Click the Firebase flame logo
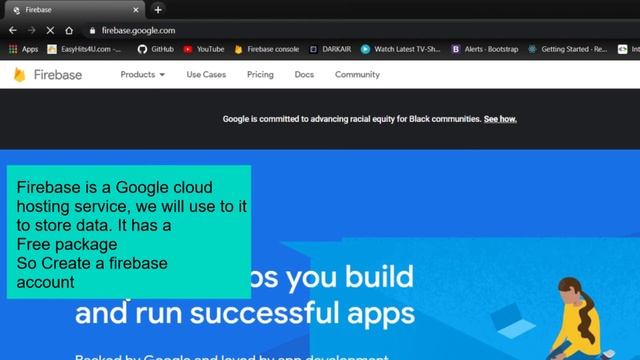Image resolution: width=640 pixels, height=360 pixels. tap(19, 75)
